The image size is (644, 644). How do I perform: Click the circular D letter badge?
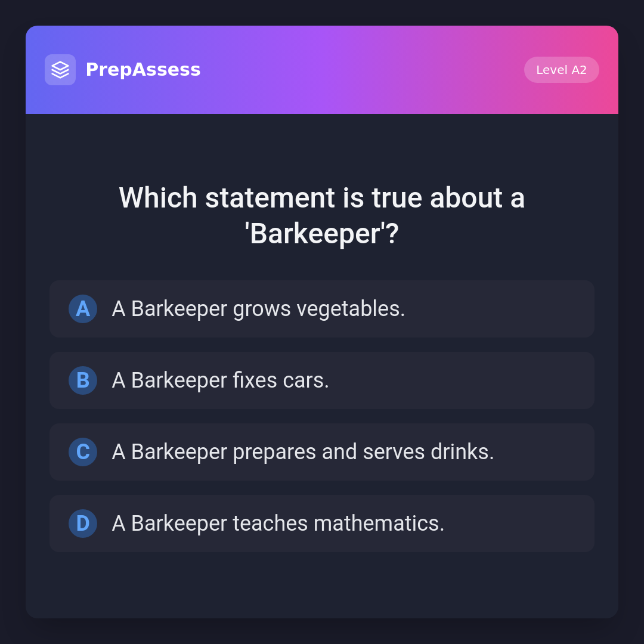tap(83, 524)
